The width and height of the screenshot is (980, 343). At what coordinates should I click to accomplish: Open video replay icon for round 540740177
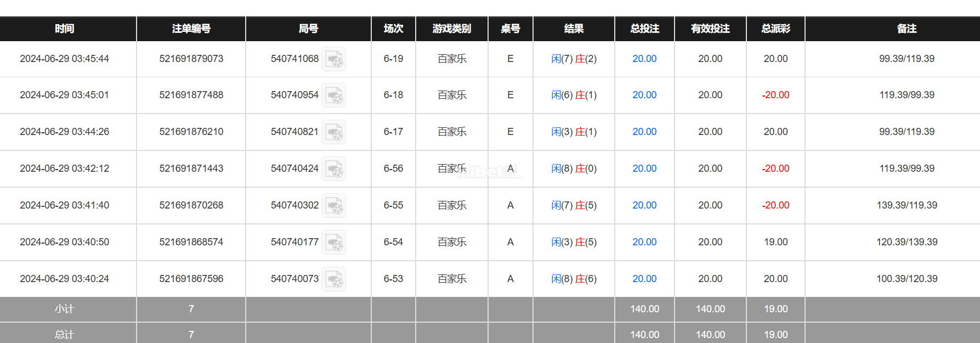pos(333,243)
